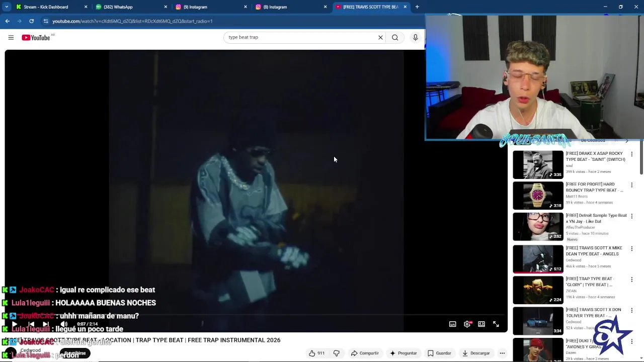Open the YouTube hamburger guide menu
Image resolution: width=644 pixels, height=362 pixels.
pos(11,37)
